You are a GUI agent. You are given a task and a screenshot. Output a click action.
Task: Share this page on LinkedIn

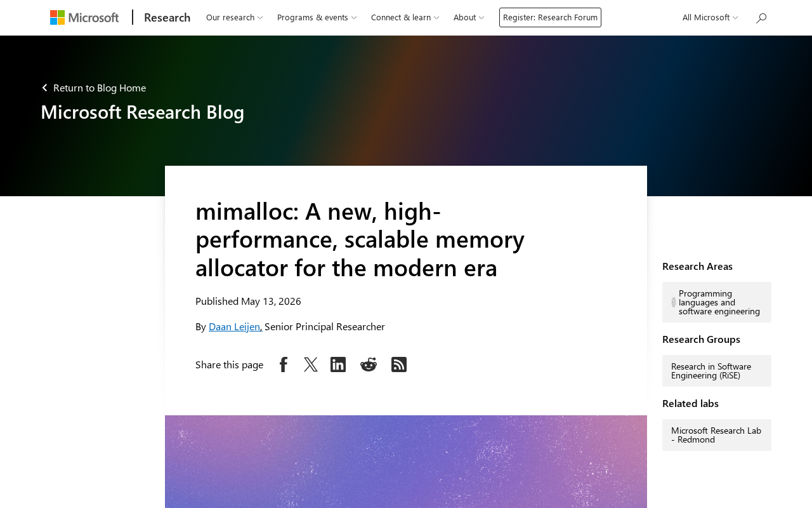(338, 364)
